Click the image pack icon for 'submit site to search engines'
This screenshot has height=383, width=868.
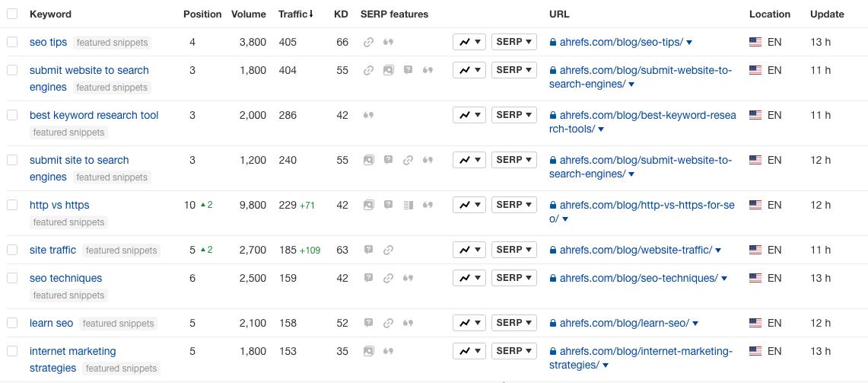[369, 160]
